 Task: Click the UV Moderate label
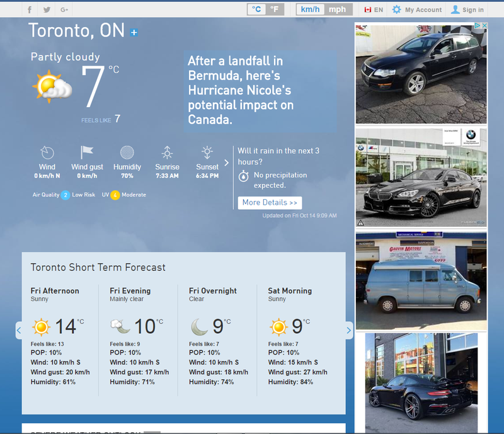(x=134, y=195)
